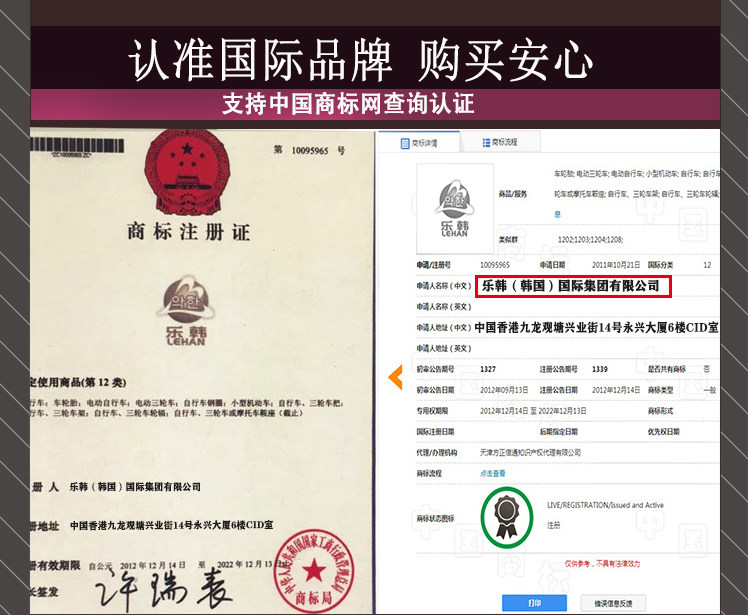750x615 pixels.
Task: Click 注册公告日期 value 2012年12月14日
Action: pyautogui.click(x=616, y=390)
